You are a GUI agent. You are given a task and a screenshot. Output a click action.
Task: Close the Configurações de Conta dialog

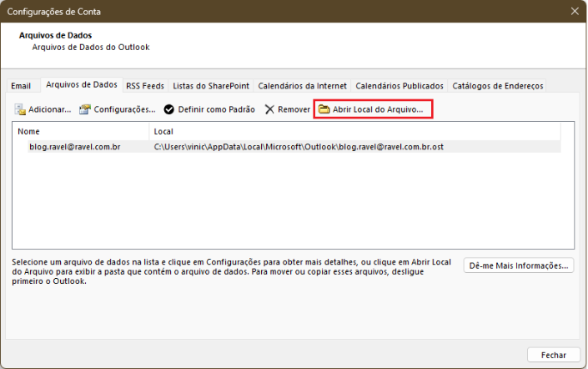575,11
